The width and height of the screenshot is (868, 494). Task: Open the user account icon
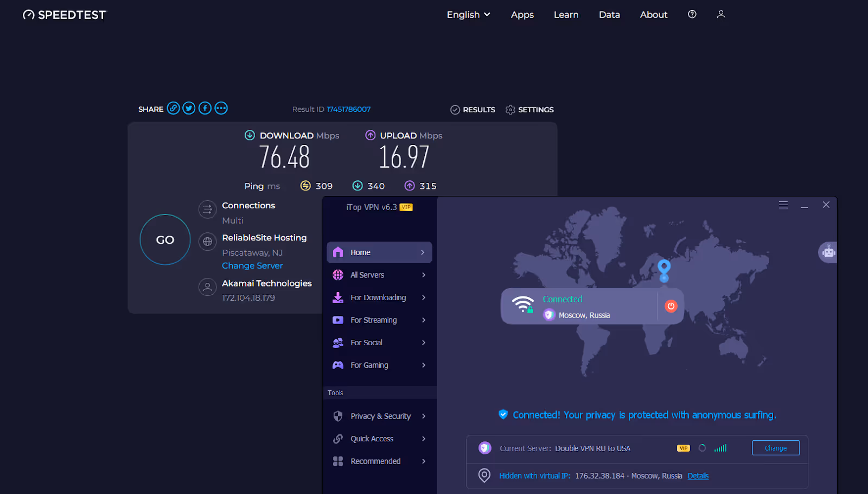[720, 14]
